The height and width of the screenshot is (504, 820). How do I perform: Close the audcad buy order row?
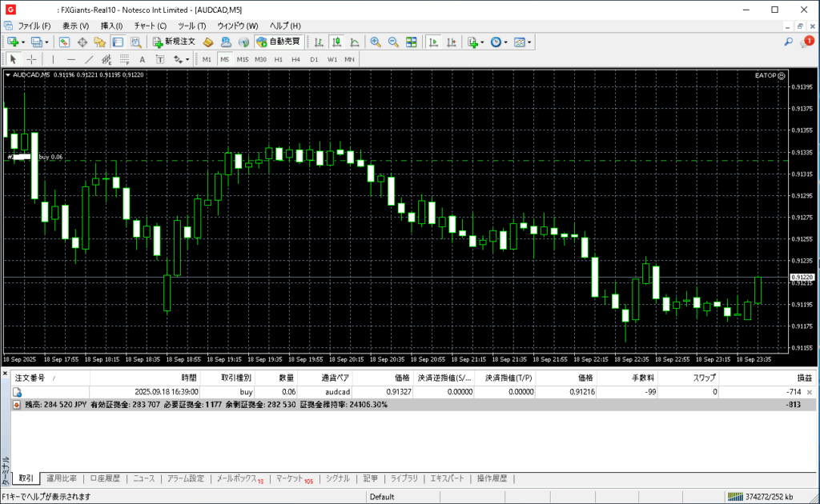pyautogui.click(x=809, y=392)
